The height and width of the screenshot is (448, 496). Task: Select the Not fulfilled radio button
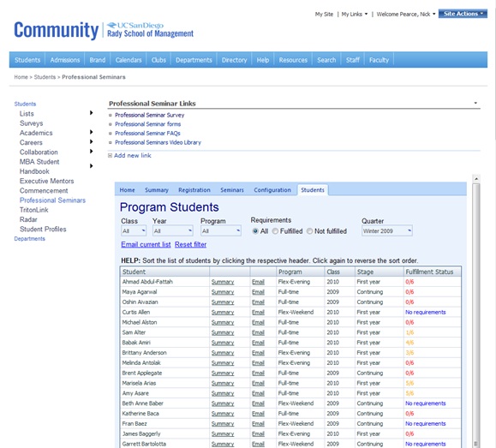point(310,231)
